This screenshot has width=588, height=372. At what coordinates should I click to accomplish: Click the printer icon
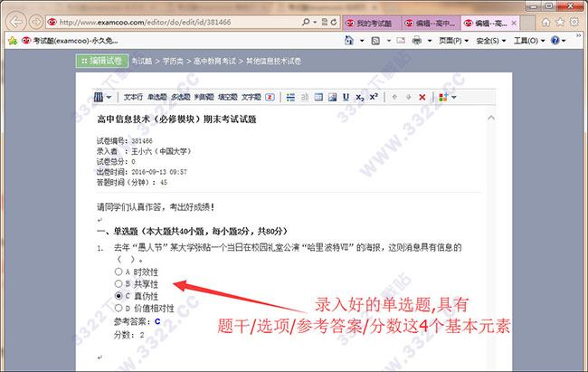(x=417, y=40)
